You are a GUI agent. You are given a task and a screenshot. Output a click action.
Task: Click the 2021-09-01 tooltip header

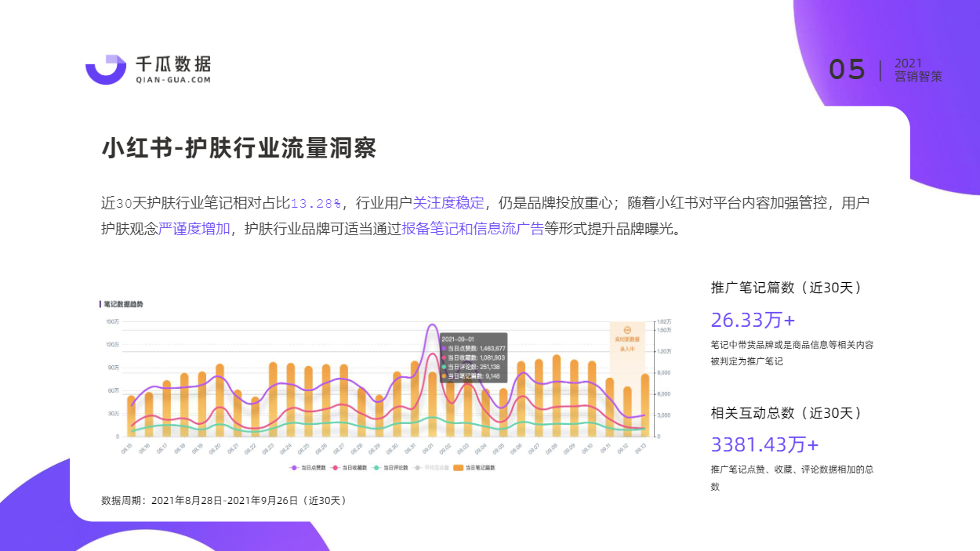pos(459,339)
